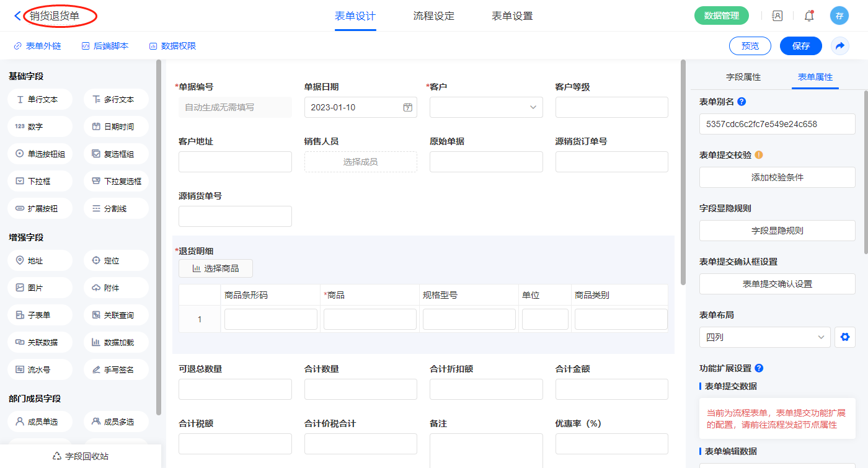Add the 单选按钮组 field

tap(40, 154)
